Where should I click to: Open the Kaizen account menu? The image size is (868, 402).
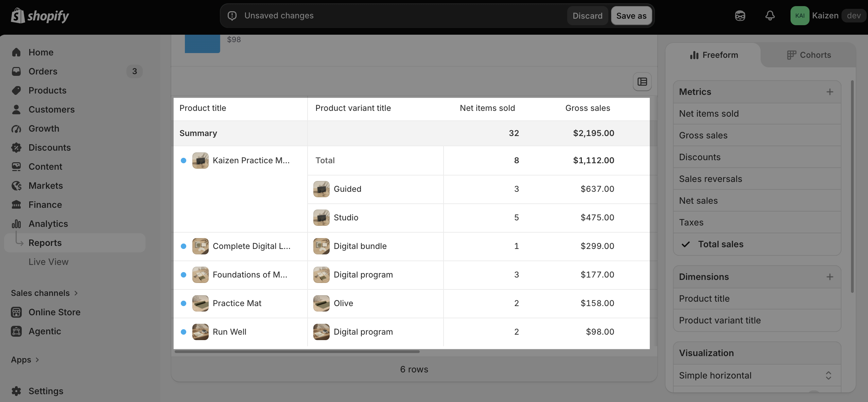point(828,16)
